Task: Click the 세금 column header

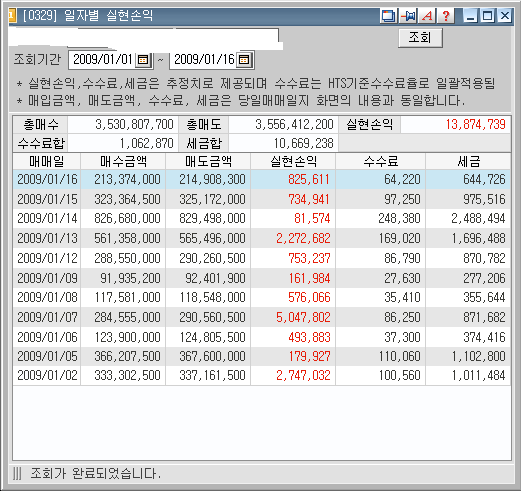Action: point(468,161)
